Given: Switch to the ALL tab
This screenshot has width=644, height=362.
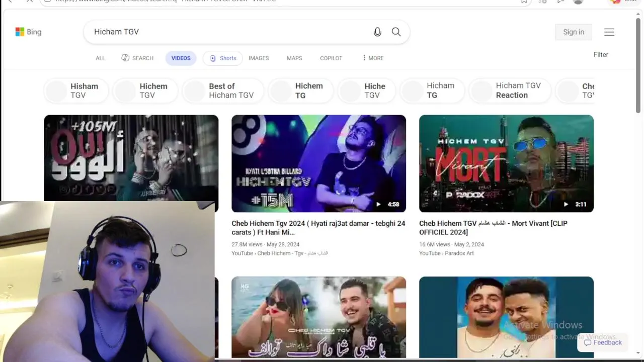Looking at the screenshot, I should (x=101, y=58).
